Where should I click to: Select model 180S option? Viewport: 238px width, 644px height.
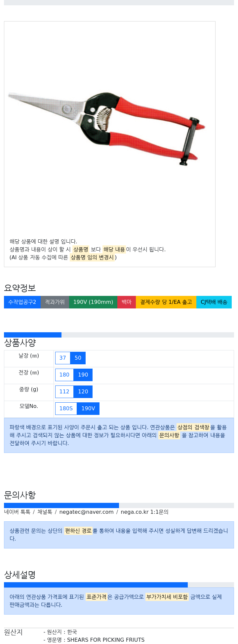[x=66, y=409]
